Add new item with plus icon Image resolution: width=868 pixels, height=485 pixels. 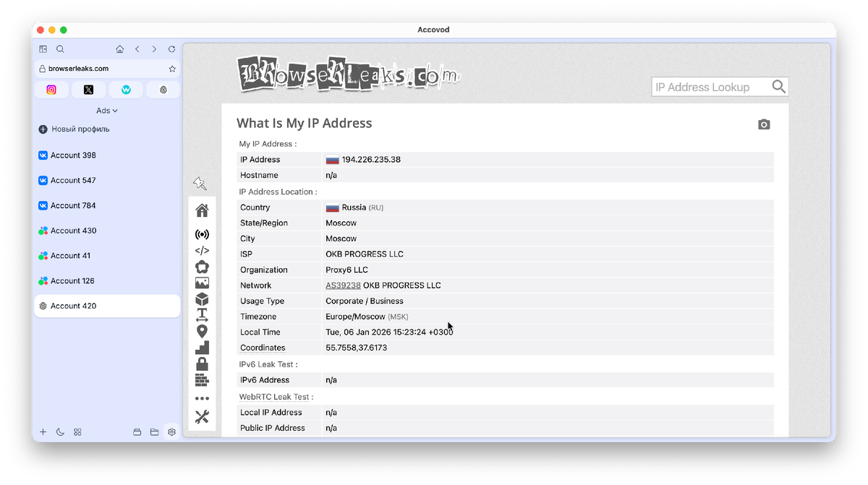coord(43,432)
